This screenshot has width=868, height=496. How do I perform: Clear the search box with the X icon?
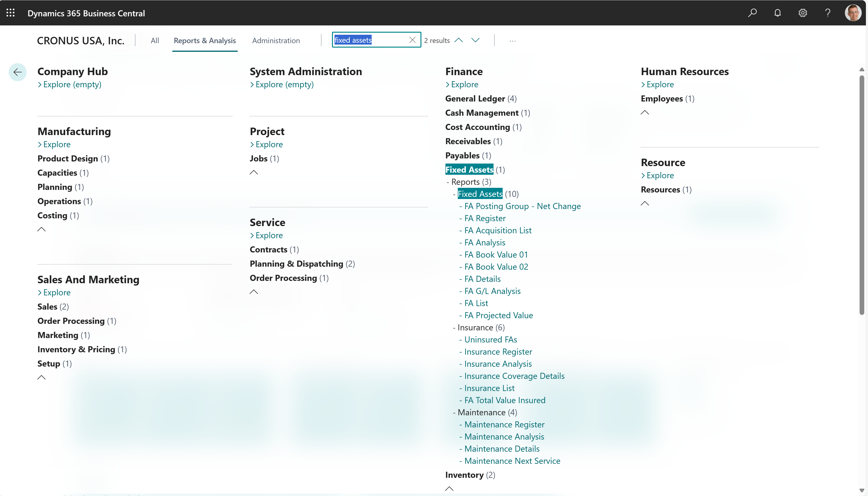pyautogui.click(x=412, y=40)
